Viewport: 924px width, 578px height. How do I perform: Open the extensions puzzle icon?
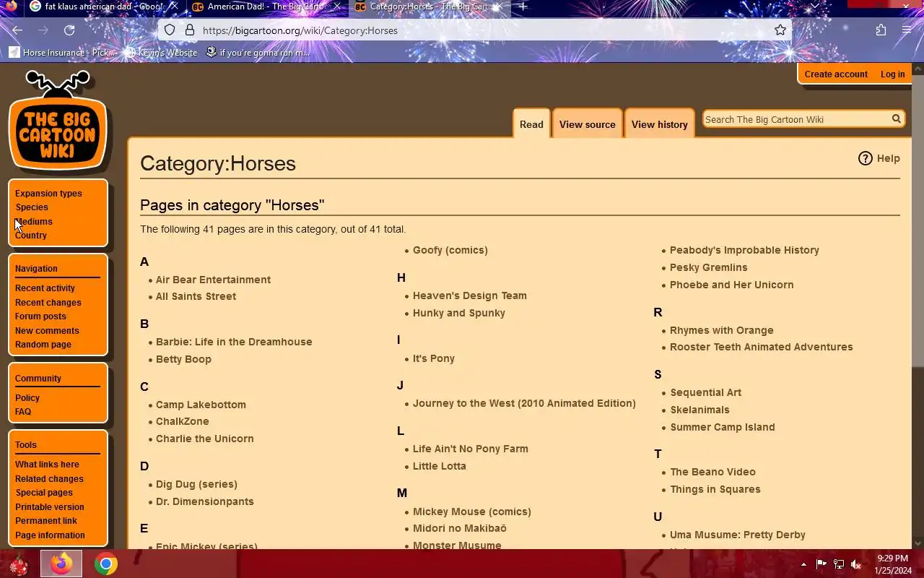881,30
